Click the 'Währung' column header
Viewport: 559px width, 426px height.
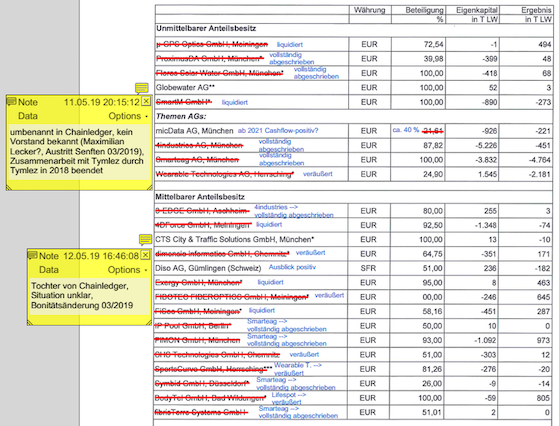pos(369,10)
